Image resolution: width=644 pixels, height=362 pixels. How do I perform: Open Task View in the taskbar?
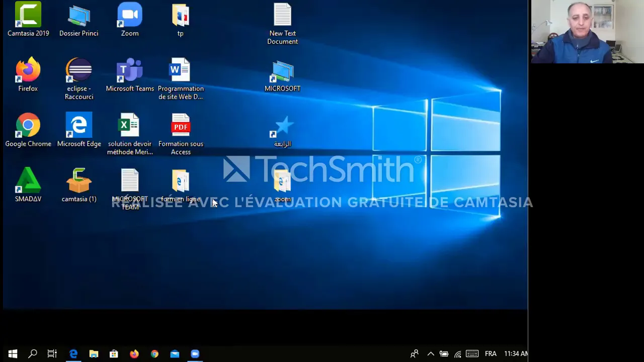tap(52, 354)
